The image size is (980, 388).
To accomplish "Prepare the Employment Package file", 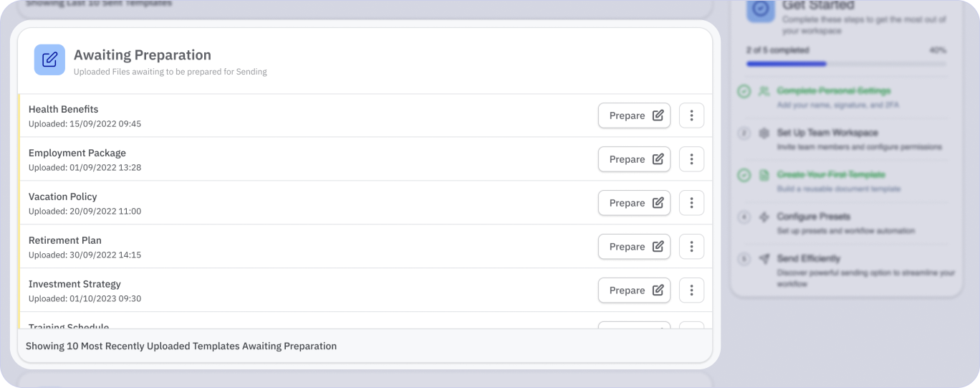I will pos(634,159).
